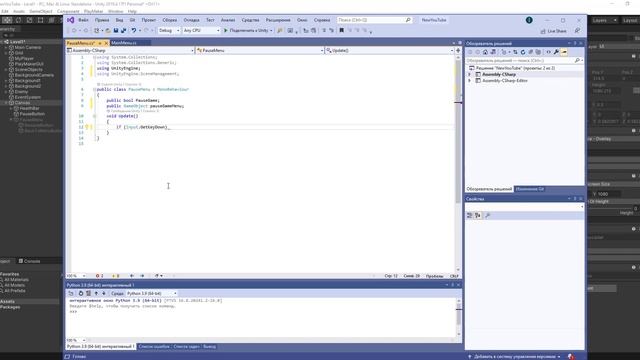
Task: Open the Layers dropdown in Unity window
Action: (x=604, y=20)
